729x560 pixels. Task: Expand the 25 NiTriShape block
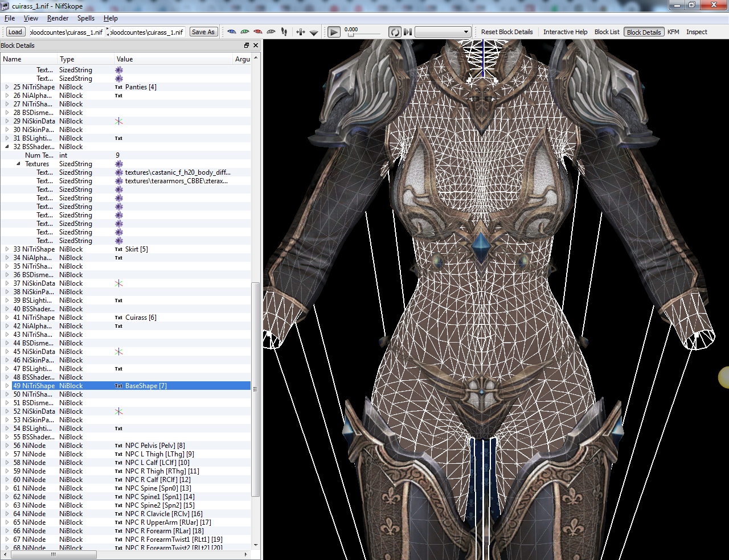pyautogui.click(x=7, y=87)
